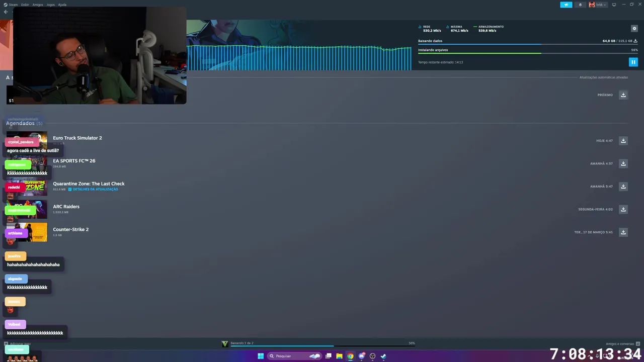644x362 pixels.
Task: Open Discord from the taskbar
Action: (361, 356)
